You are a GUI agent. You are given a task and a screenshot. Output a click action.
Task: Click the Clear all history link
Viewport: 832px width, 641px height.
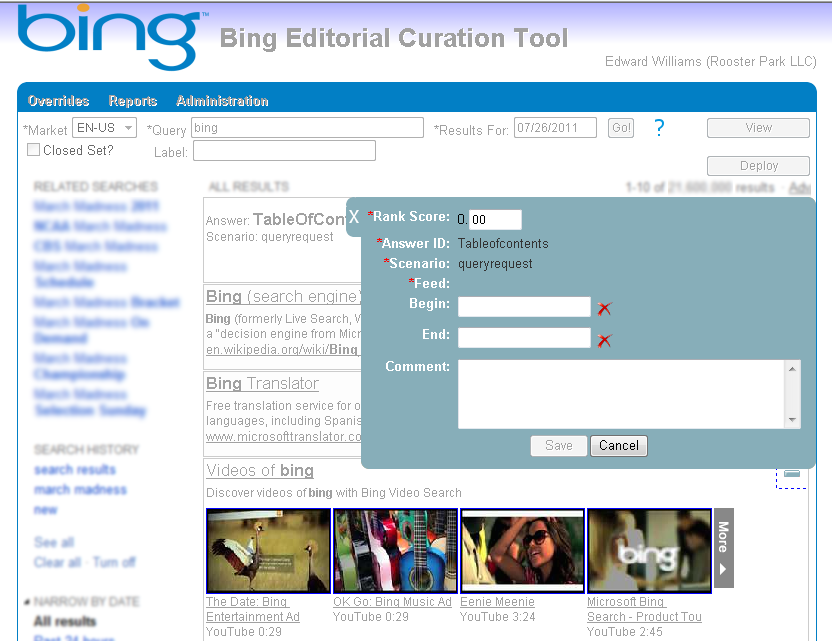(57, 562)
